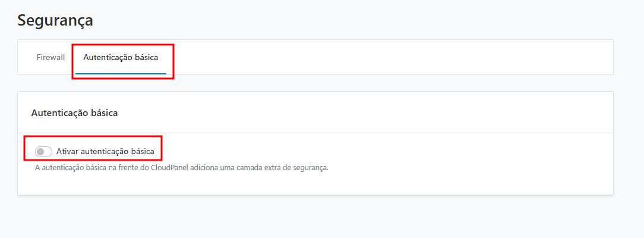Image resolution: width=644 pixels, height=238 pixels.
Task: Click the word "Ativar" beside the switch
Action: click(x=67, y=152)
